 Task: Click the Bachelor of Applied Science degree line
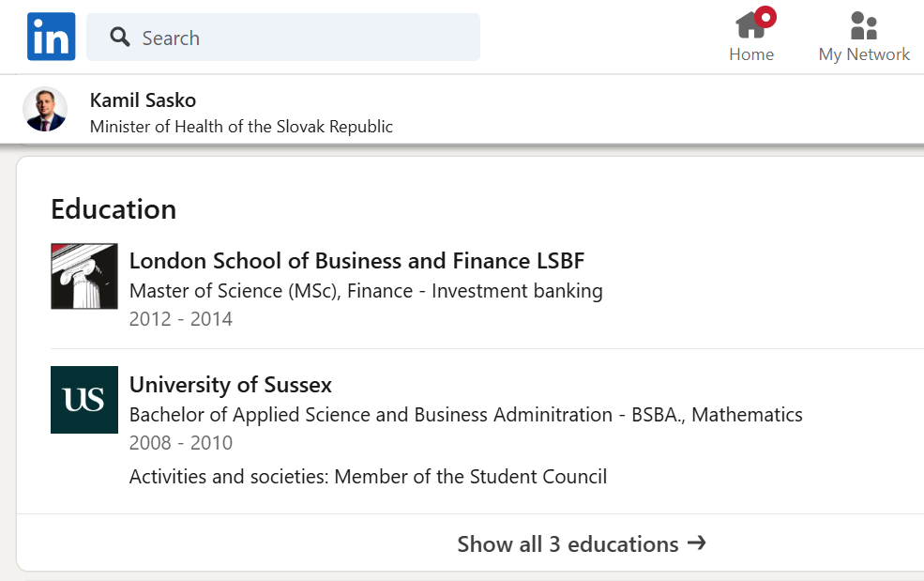pyautogui.click(x=465, y=415)
